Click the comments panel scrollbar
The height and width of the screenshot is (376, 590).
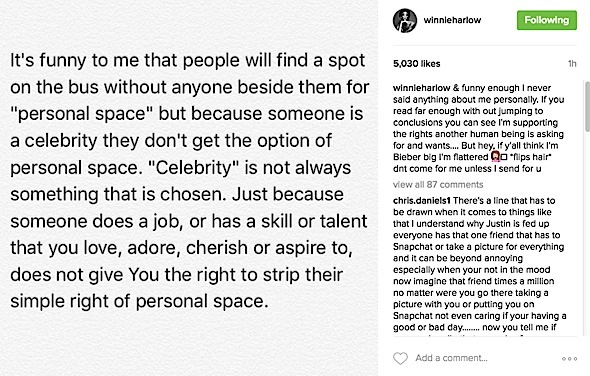[587, 107]
